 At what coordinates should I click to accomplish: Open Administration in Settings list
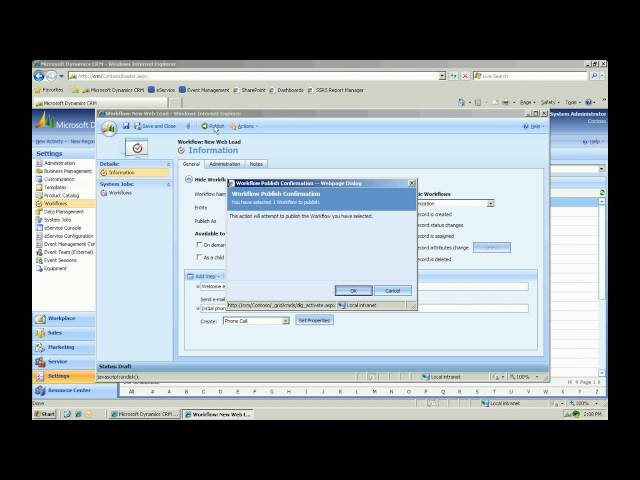click(x=59, y=163)
